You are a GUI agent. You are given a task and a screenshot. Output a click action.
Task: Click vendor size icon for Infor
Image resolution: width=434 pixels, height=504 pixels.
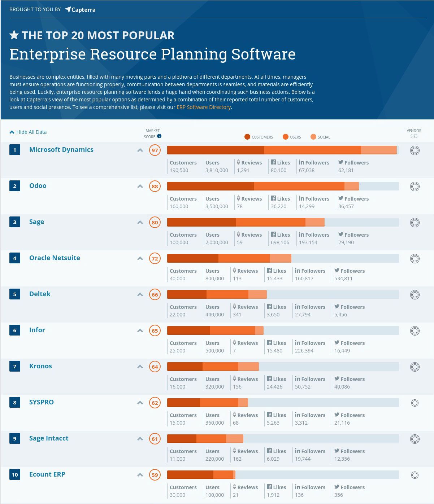(415, 331)
